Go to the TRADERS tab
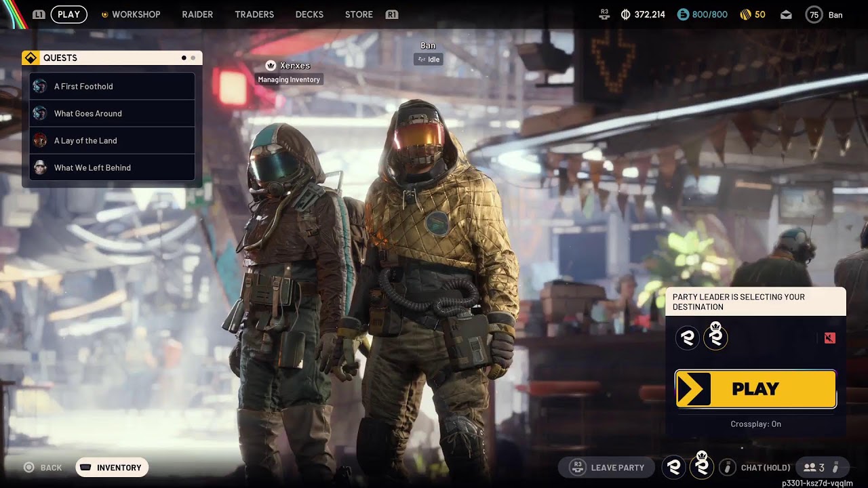The image size is (868, 488). pyautogui.click(x=254, y=14)
